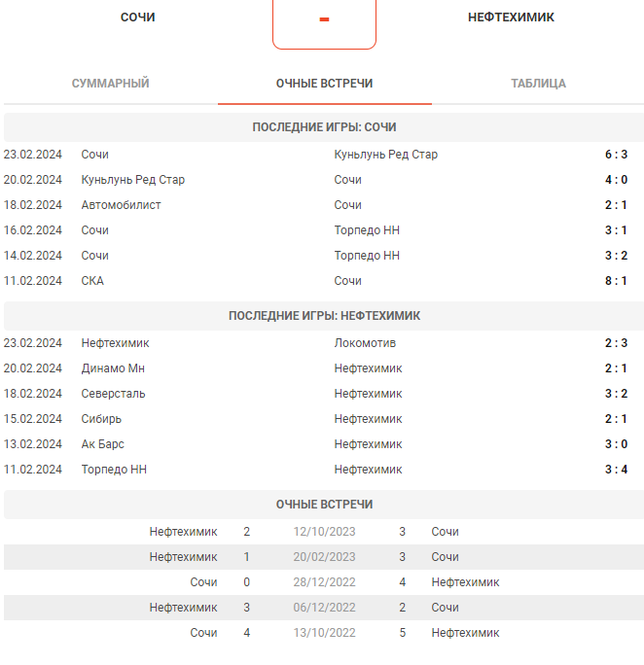This screenshot has width=644, height=665.
Task: Click the score box with red dash
Action: tap(325, 23)
